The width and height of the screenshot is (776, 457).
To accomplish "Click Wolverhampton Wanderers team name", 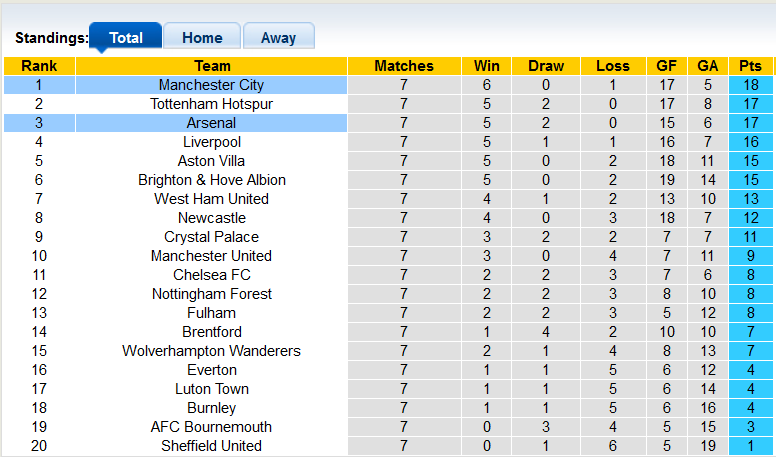I will [211, 351].
